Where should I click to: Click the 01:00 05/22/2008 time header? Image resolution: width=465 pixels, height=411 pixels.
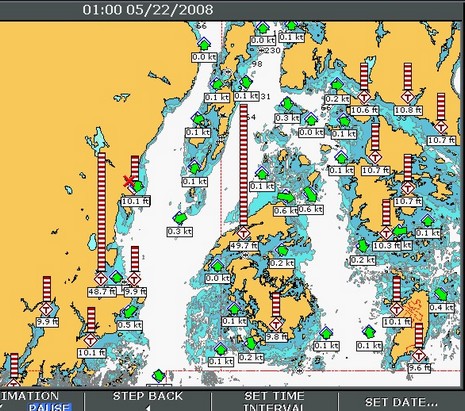[x=148, y=10]
